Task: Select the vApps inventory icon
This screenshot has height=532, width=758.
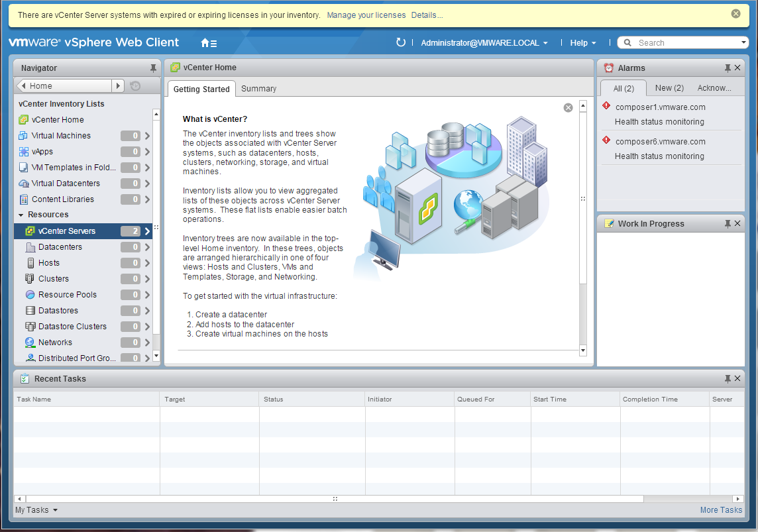Action: 23,152
